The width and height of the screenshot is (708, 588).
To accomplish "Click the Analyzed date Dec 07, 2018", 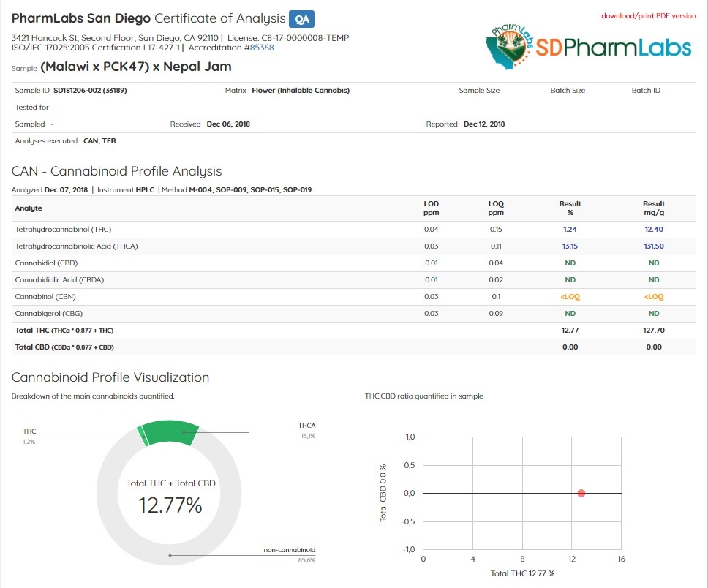I will pos(66,189).
